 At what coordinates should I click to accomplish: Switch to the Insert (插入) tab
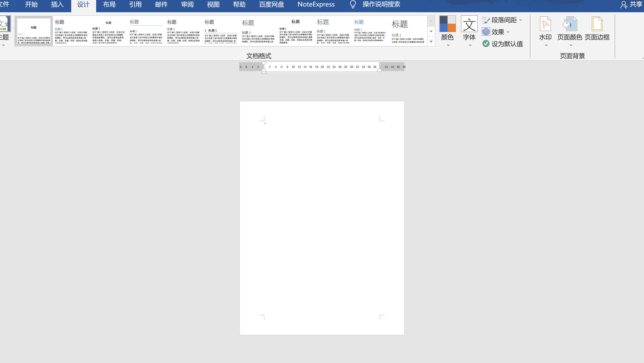pyautogui.click(x=57, y=4)
